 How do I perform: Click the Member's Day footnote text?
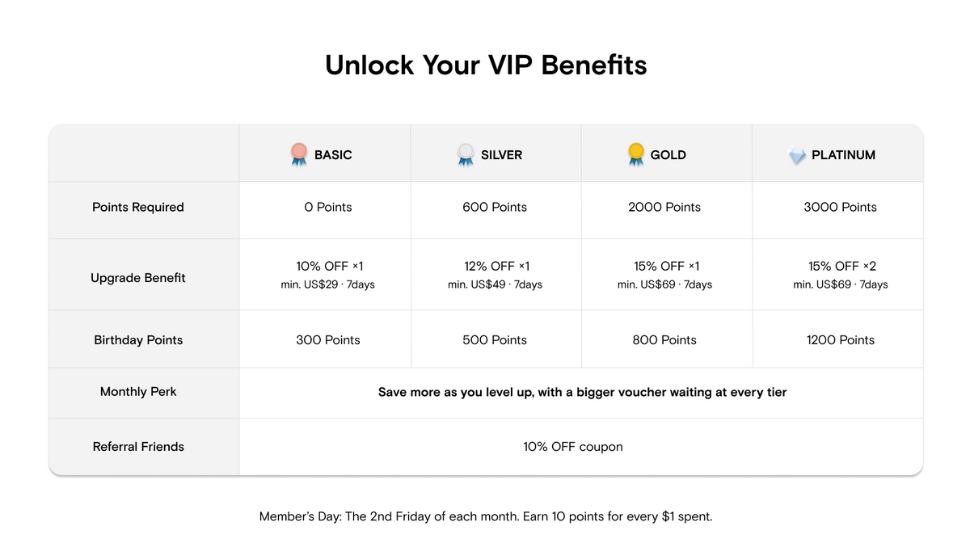click(486, 516)
